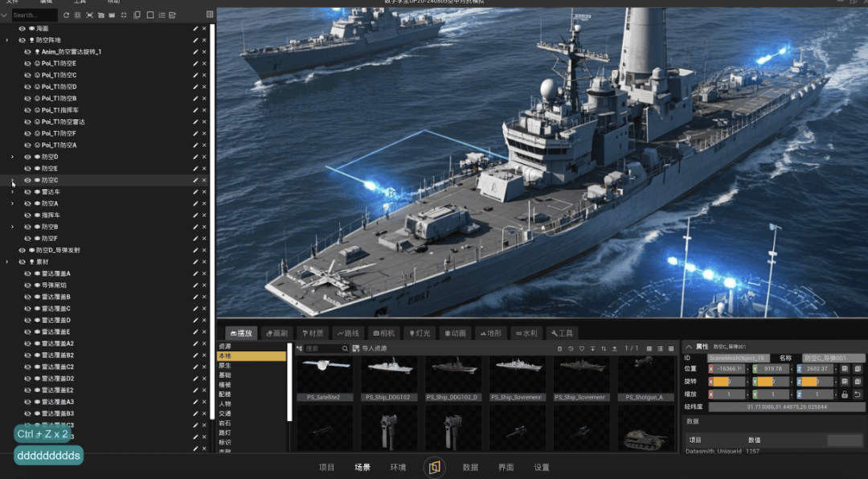Collapse the 属性 properties panel
Viewport: 868px width, 479px height.
(688, 346)
